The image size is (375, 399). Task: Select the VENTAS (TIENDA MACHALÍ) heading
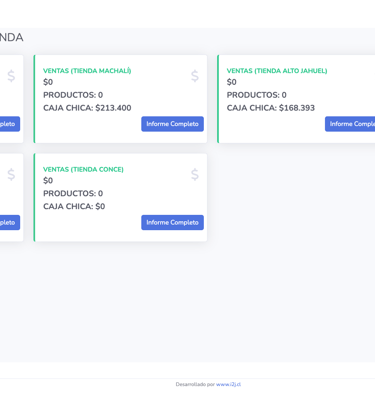point(87,71)
